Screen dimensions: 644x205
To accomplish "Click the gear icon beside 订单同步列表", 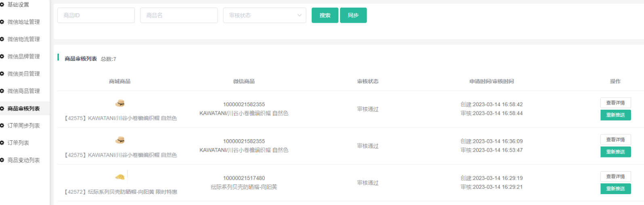I will (x=2, y=126).
